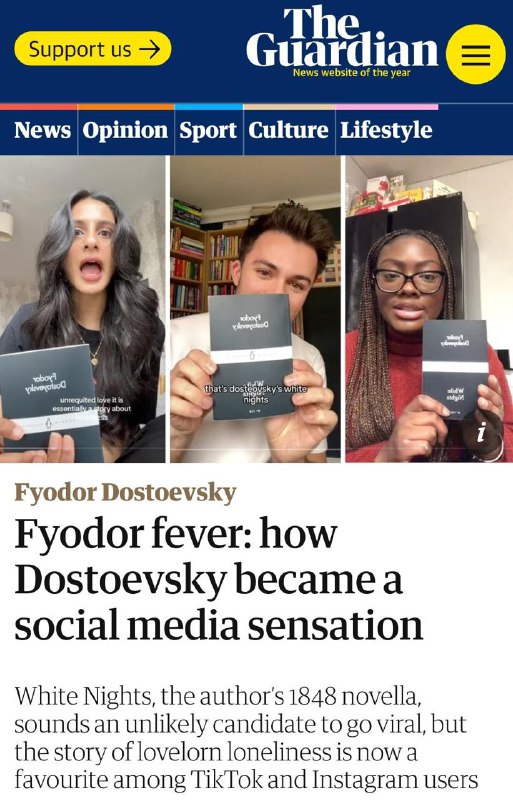Click the Fyodor fever article headline

218,579
